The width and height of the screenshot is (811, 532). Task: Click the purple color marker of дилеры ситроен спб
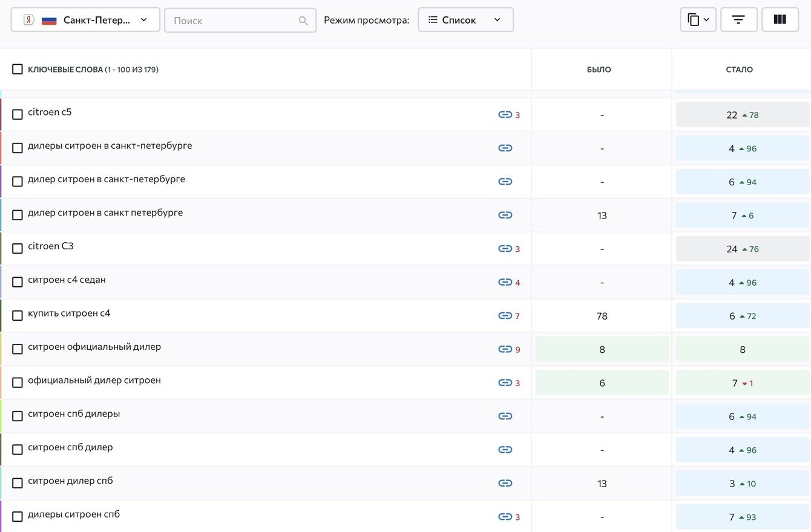(x=1, y=516)
